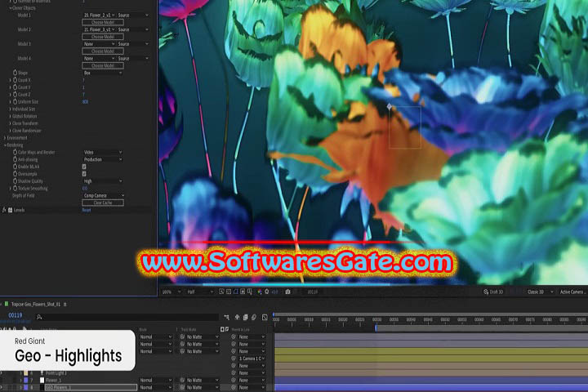The width and height of the screenshot is (588, 392).
Task: Expand the Clone Randomizer group
Action: (x=10, y=131)
